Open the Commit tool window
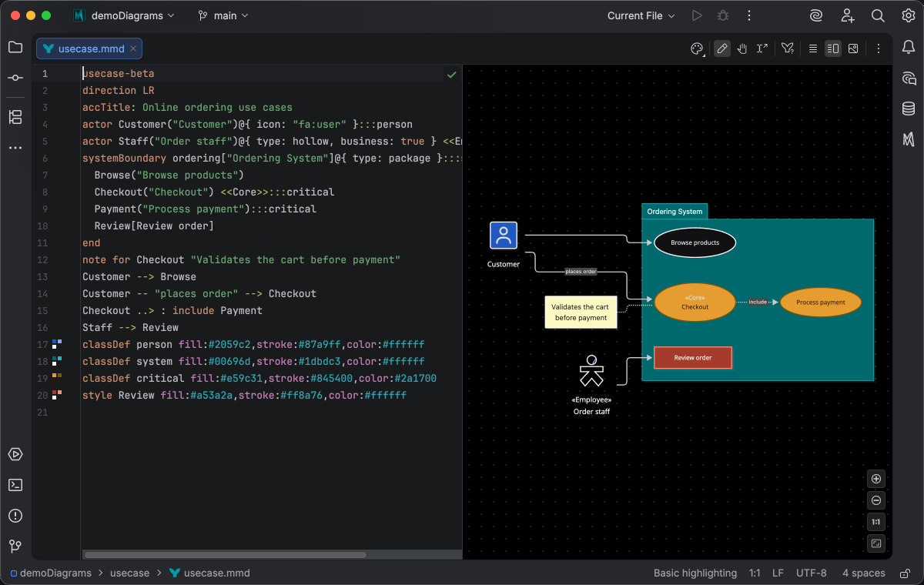 [15, 78]
